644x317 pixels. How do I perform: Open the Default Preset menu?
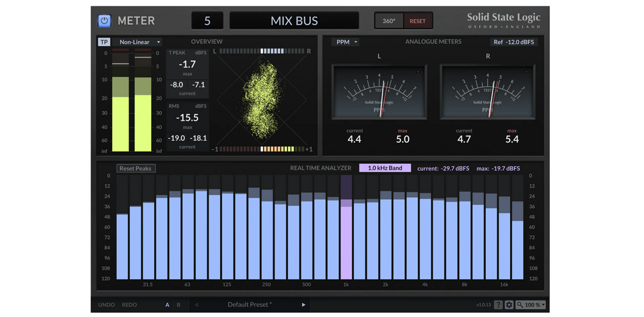tap(250, 305)
